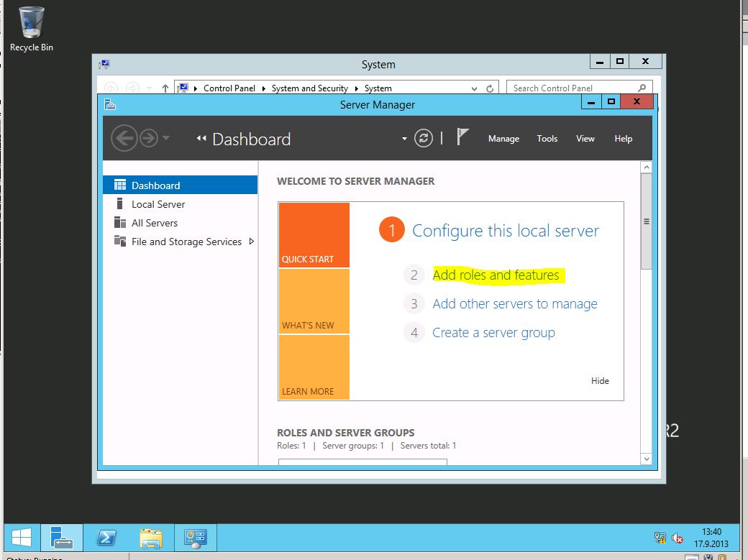
Task: Click the Server Manager forward arrow
Action: (149, 138)
